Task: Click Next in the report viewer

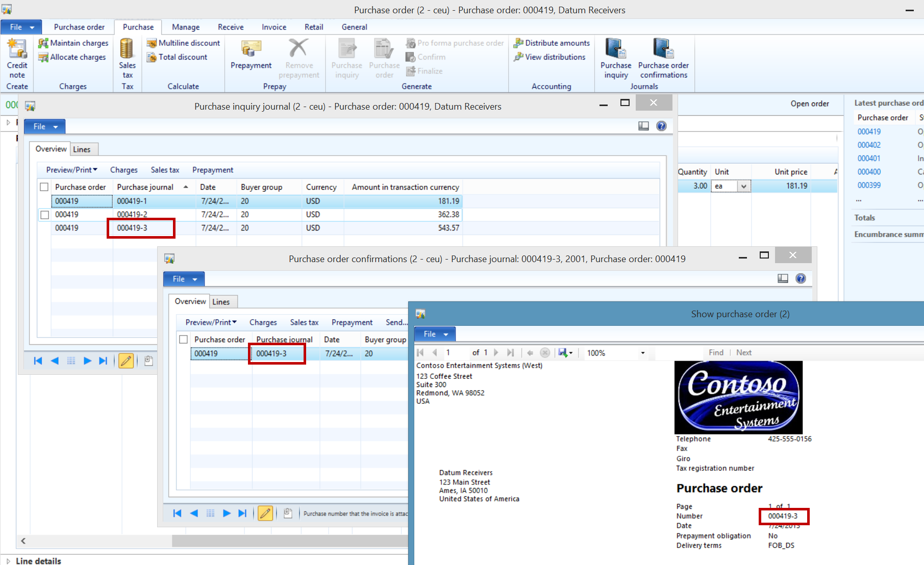Action: pos(743,352)
